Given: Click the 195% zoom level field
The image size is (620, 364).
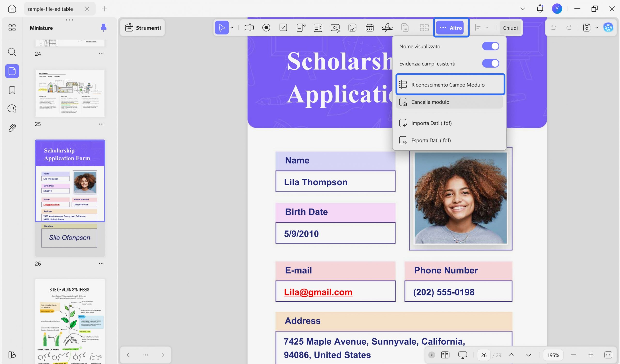Looking at the screenshot, I should (x=553, y=355).
